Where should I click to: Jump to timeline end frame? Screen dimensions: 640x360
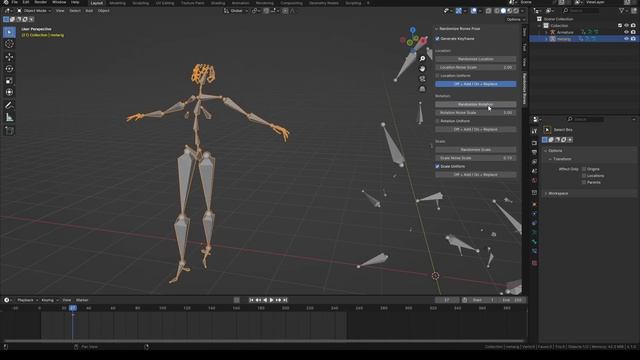[x=285, y=300]
